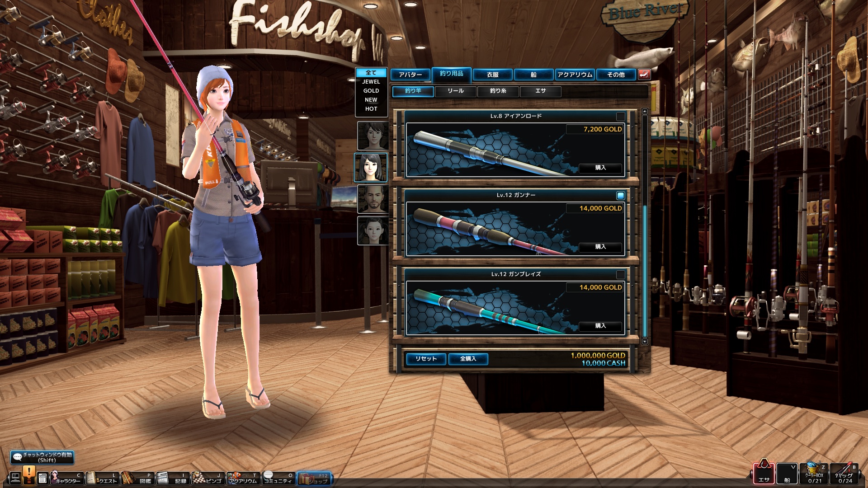Open the クーラーBOX cooler slot
868x488 pixels.
pos(814,474)
